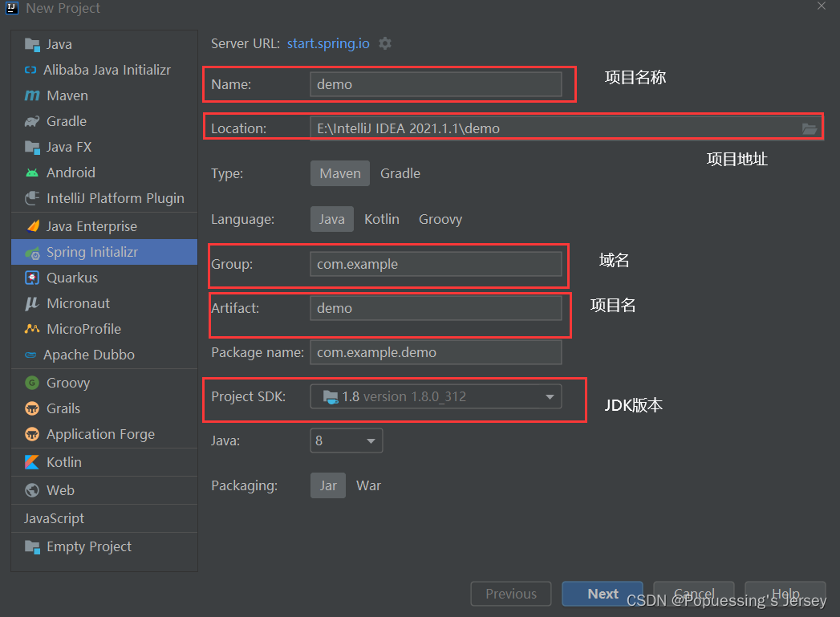Click the Java FX folder icon
Screen dimensions: 840x617
tap(32, 148)
